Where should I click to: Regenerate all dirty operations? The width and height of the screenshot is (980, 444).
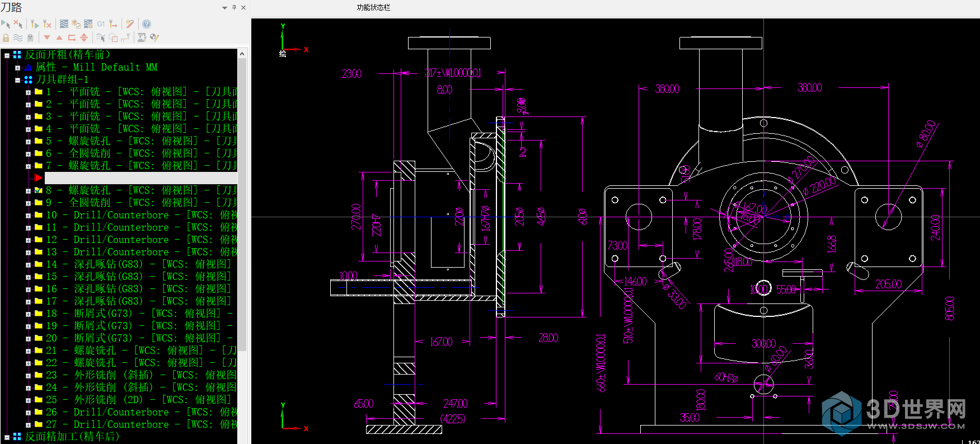click(x=47, y=24)
